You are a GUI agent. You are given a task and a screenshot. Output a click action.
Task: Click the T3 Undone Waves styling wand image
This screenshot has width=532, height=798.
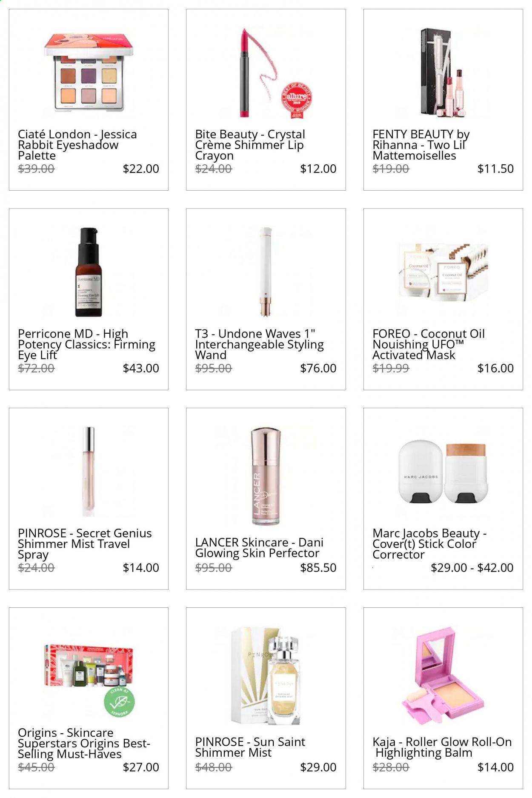(266, 272)
